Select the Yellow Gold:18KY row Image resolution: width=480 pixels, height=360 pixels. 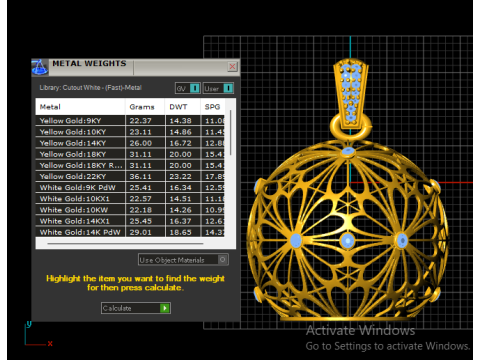tap(130, 154)
